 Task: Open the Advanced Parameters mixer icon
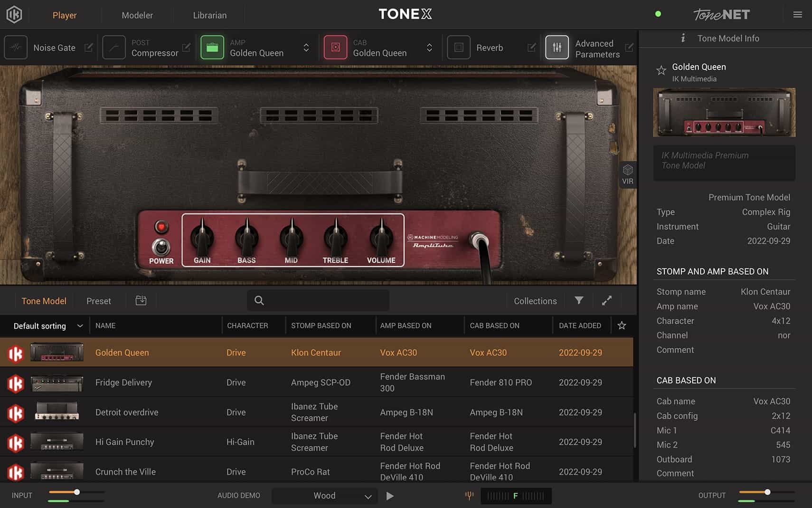point(557,48)
